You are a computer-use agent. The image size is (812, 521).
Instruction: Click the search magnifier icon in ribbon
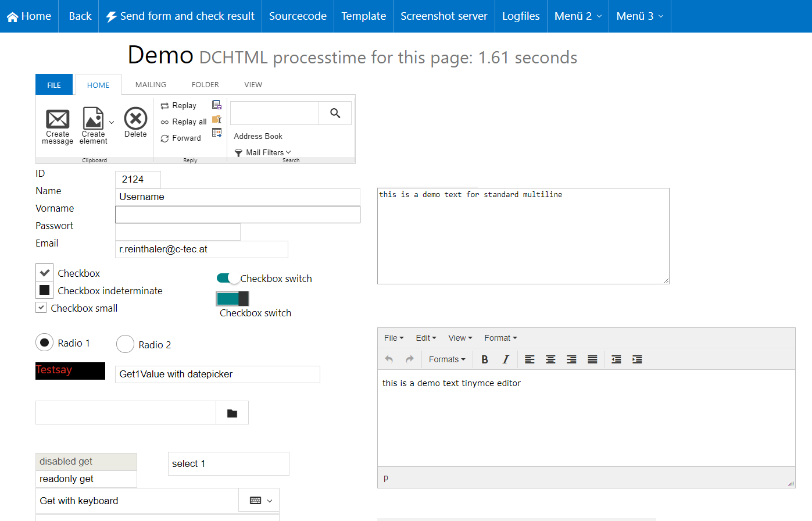point(335,113)
